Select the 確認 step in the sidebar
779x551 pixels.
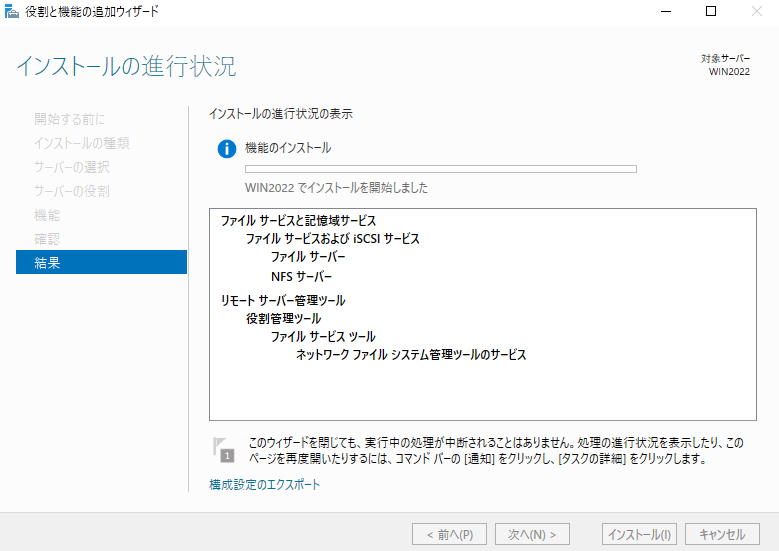pyautogui.click(x=47, y=239)
